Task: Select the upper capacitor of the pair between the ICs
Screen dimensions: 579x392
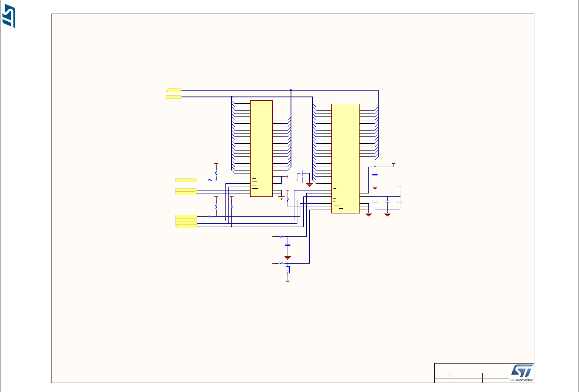Action: [302, 173]
